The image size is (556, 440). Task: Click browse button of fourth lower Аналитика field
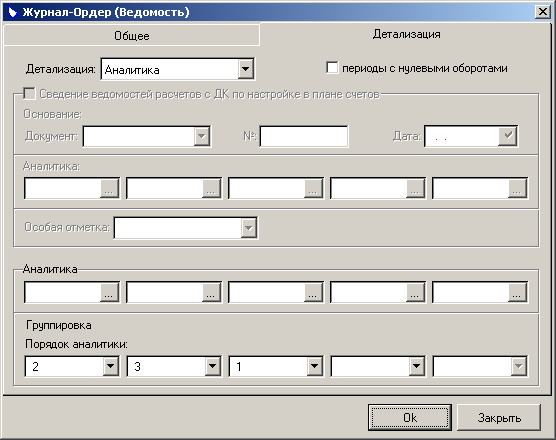point(415,293)
